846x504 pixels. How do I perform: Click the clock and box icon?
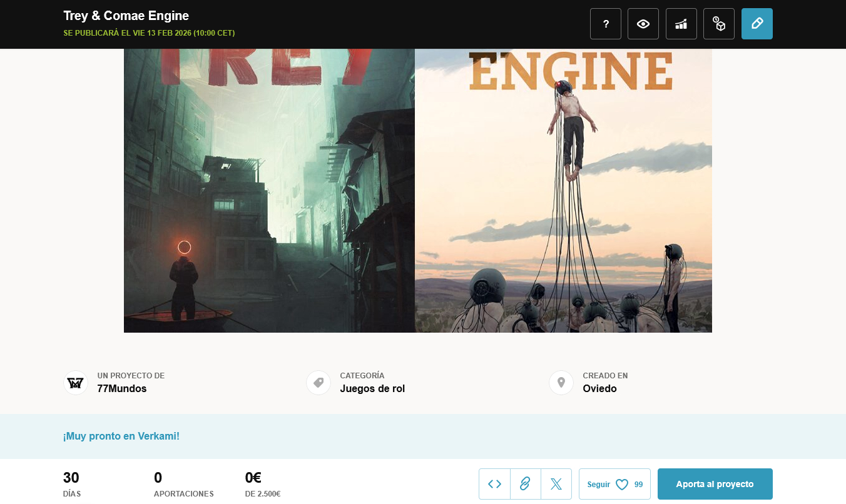coord(718,24)
